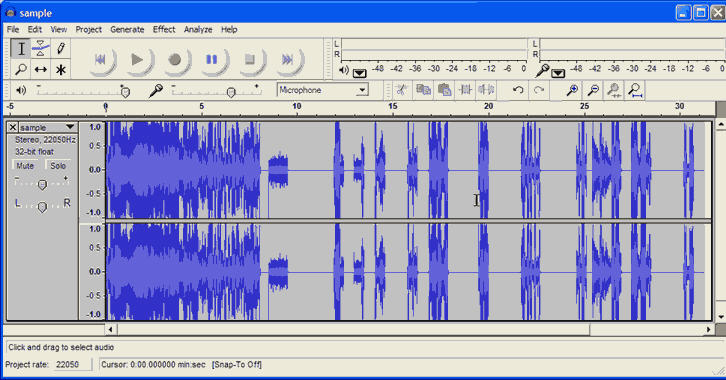This screenshot has height=380, width=726.
Task: Zoom in on the waveform
Action: click(x=572, y=90)
